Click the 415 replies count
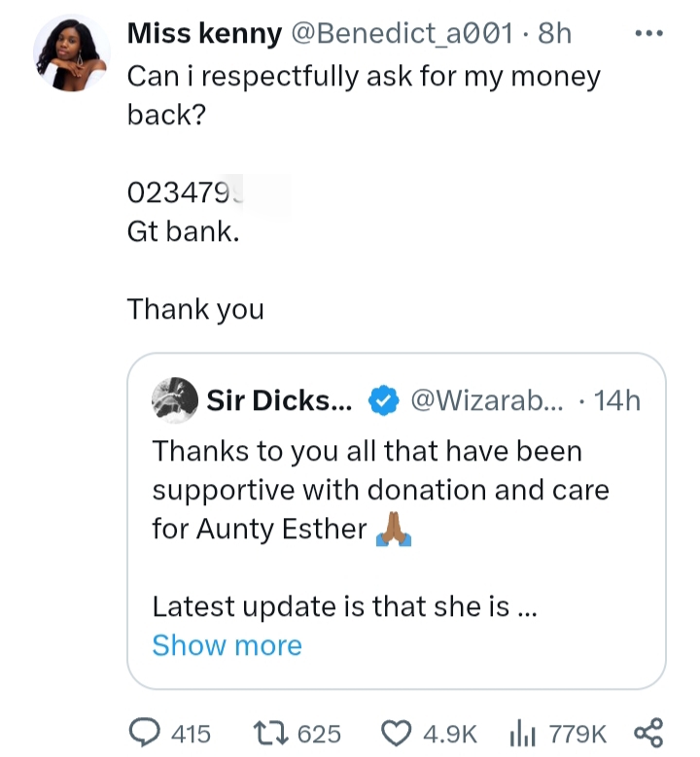This screenshot has width=700, height=757. [190, 733]
